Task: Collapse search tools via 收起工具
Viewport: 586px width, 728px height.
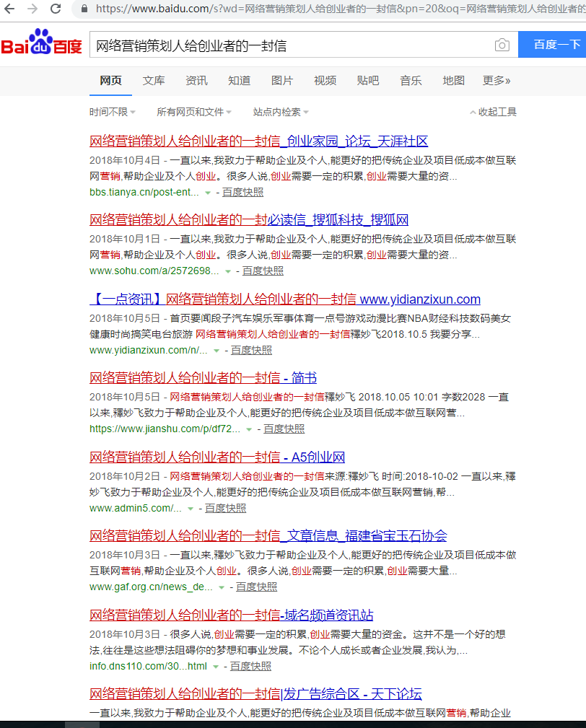Action: [493, 112]
